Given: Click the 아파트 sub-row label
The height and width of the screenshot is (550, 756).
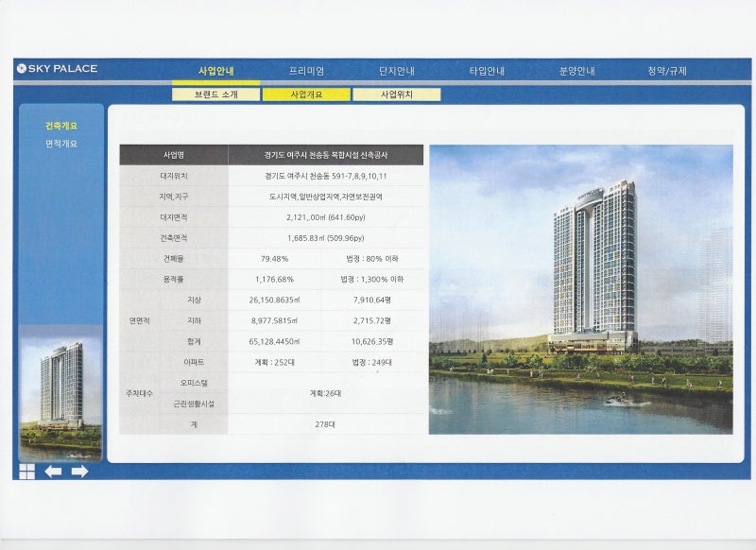Looking at the screenshot, I should pyautogui.click(x=194, y=362).
